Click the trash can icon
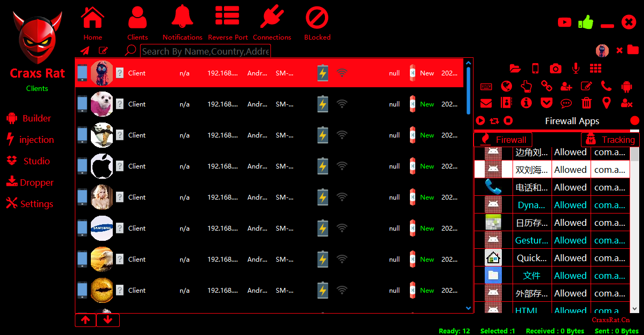 [586, 103]
